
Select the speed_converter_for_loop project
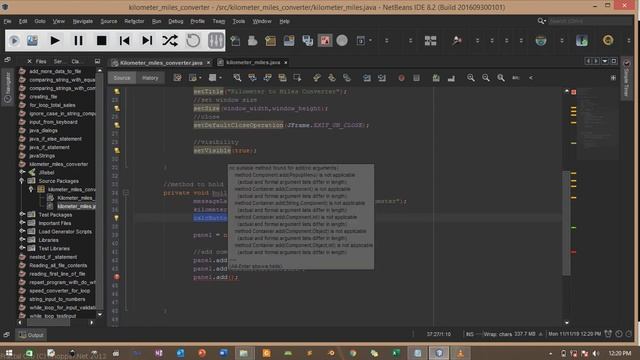tap(60, 291)
